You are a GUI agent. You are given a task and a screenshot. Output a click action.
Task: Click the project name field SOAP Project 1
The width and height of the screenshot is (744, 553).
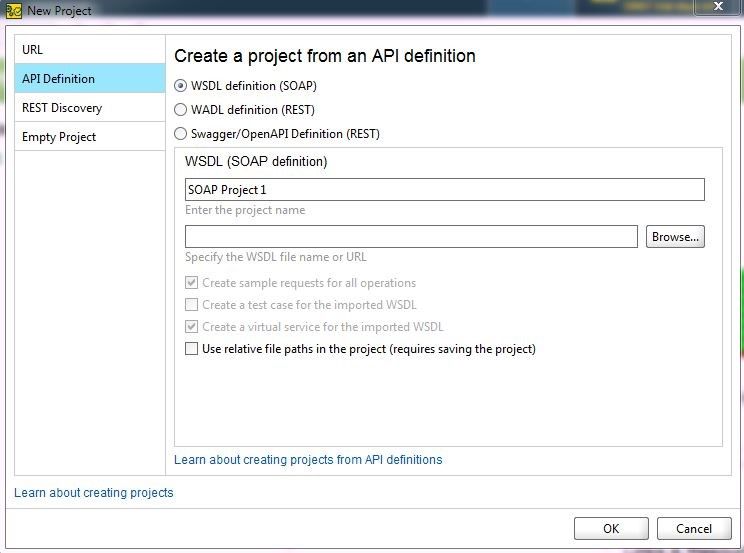pyautogui.click(x=445, y=190)
